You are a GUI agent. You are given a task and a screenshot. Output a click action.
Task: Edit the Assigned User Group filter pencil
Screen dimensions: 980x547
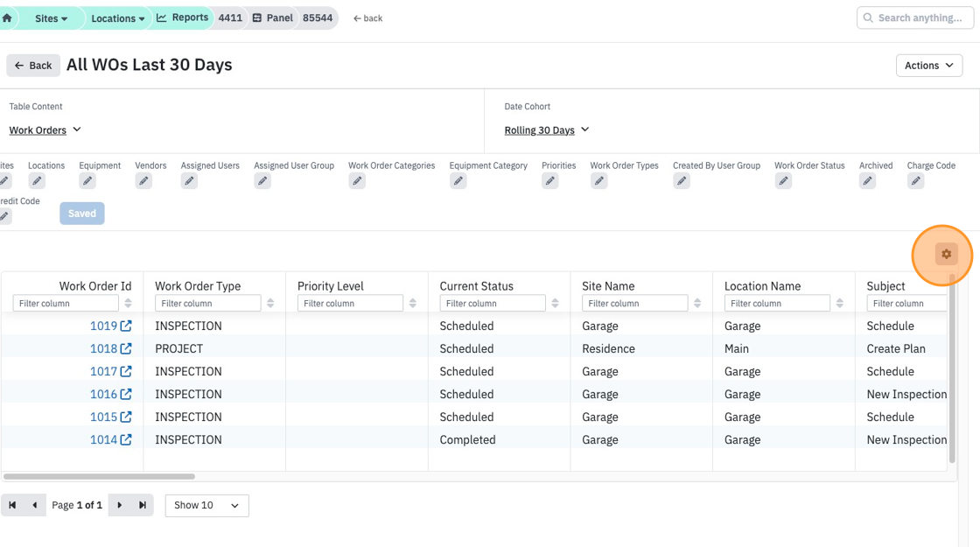tap(262, 181)
